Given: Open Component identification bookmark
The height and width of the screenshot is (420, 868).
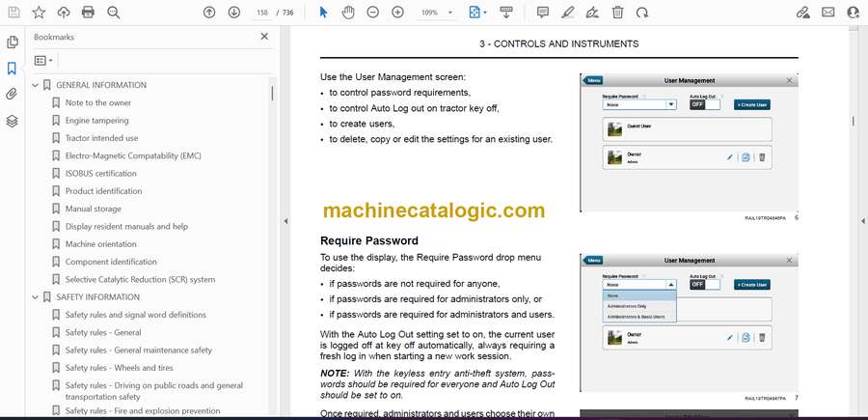Looking at the screenshot, I should (x=111, y=262).
